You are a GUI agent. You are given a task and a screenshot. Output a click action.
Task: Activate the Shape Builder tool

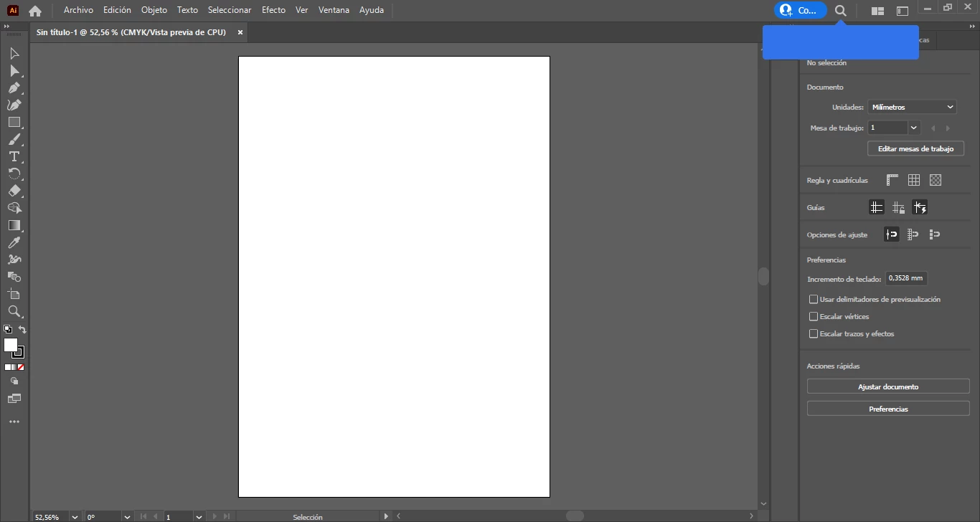point(14,209)
